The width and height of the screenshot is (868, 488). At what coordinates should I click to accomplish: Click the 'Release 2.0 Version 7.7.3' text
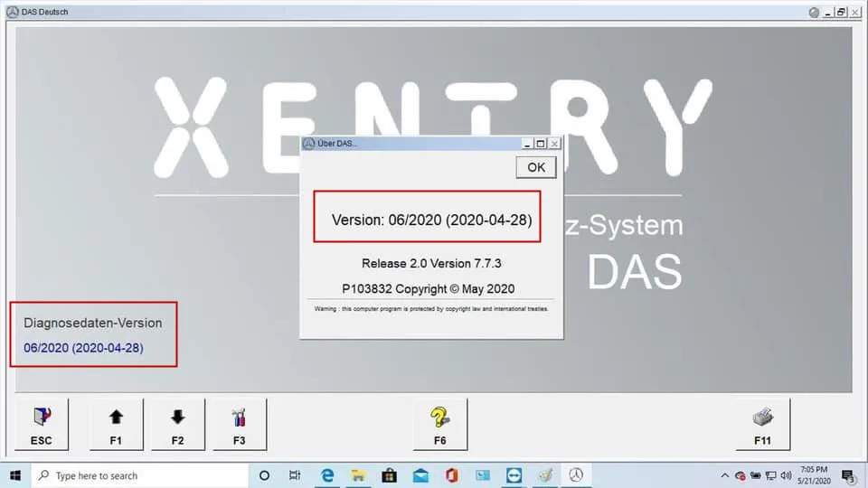coord(432,263)
